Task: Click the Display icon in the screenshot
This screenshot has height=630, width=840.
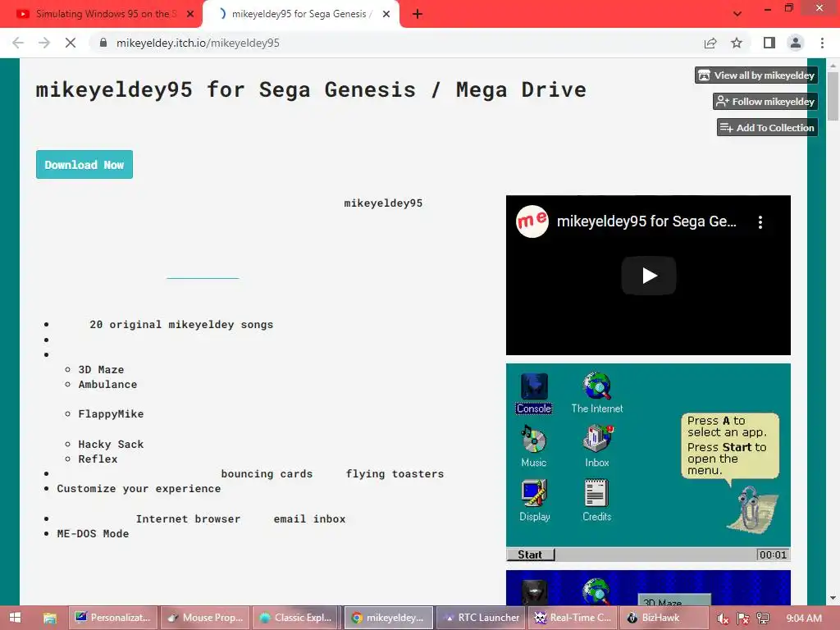Action: coord(535,500)
